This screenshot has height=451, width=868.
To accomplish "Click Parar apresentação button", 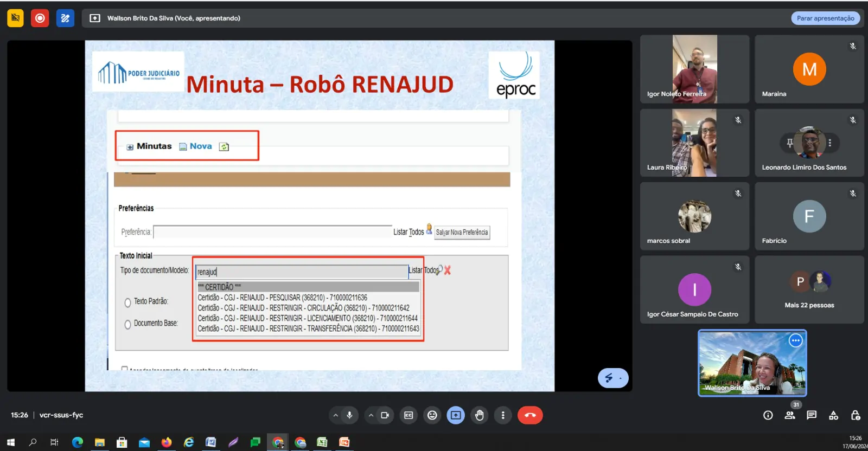I will [825, 18].
